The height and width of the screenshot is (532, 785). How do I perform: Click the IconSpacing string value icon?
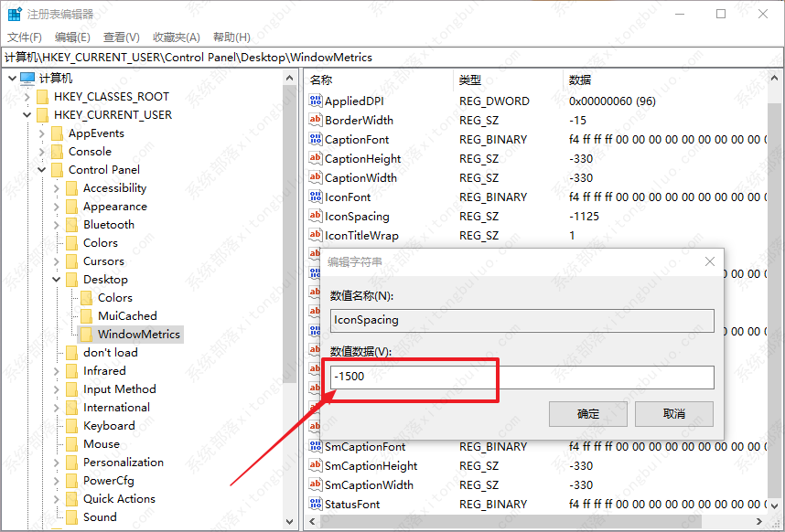click(317, 217)
